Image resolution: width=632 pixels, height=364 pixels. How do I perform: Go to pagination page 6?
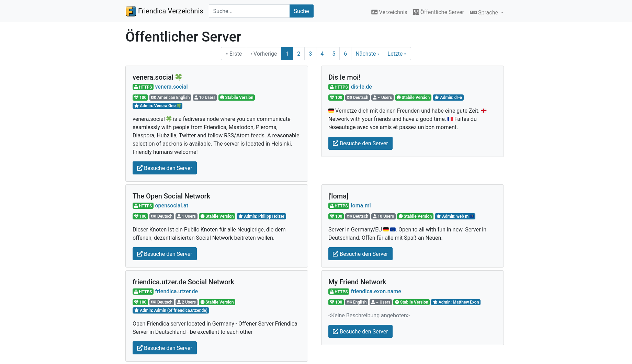click(x=346, y=54)
